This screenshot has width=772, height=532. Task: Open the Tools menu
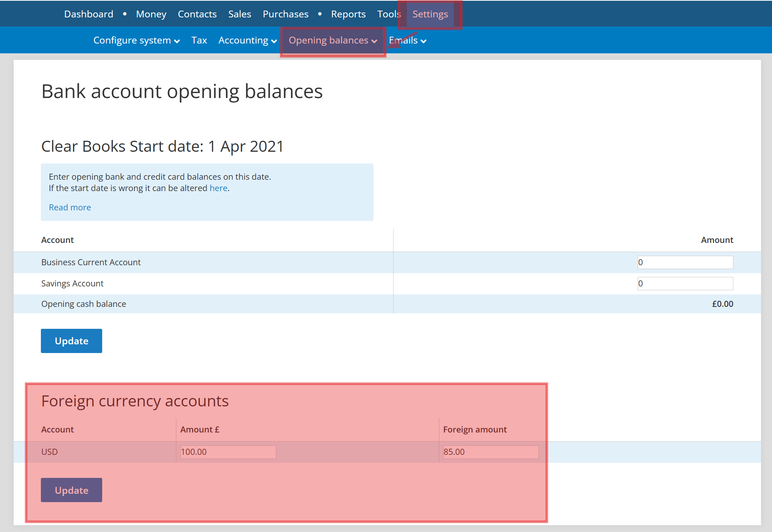click(389, 14)
